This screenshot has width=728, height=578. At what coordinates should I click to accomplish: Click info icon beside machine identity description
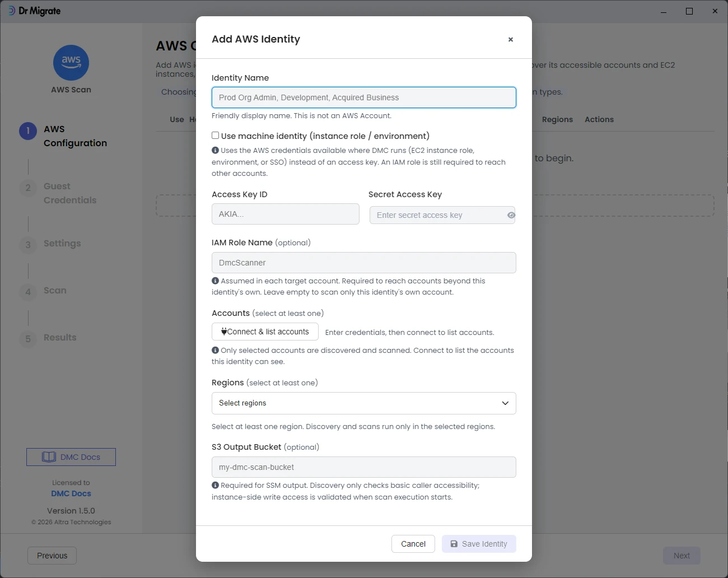[215, 150]
